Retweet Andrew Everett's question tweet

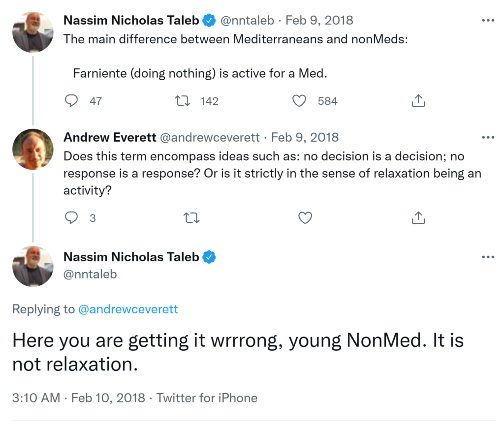pos(191,217)
